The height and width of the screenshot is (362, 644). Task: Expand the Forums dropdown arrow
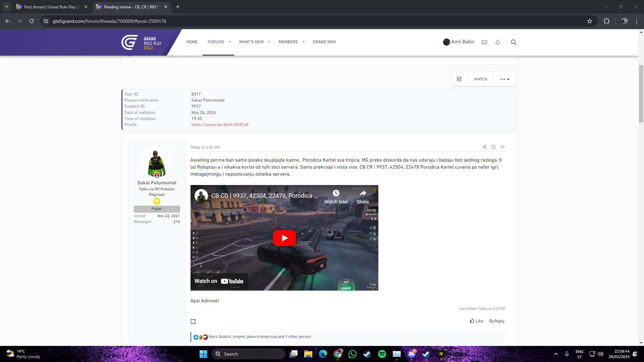(x=230, y=42)
